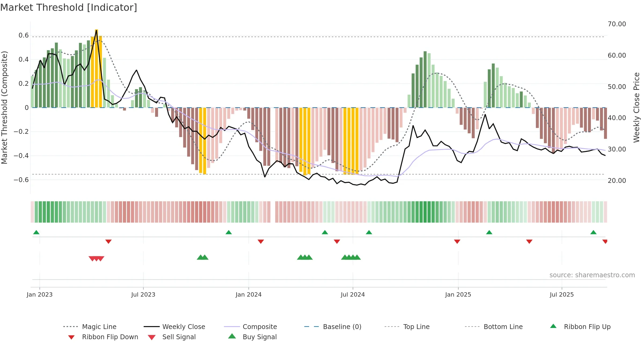The height and width of the screenshot is (362, 644).
Task: Click the last ribbon flip down marker at chart end
Action: point(605,242)
